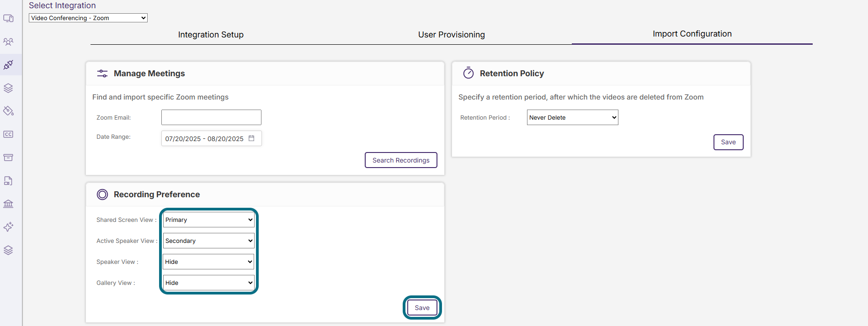This screenshot has width=868, height=326.
Task: Click the calendar icon in Date Range
Action: click(x=251, y=138)
